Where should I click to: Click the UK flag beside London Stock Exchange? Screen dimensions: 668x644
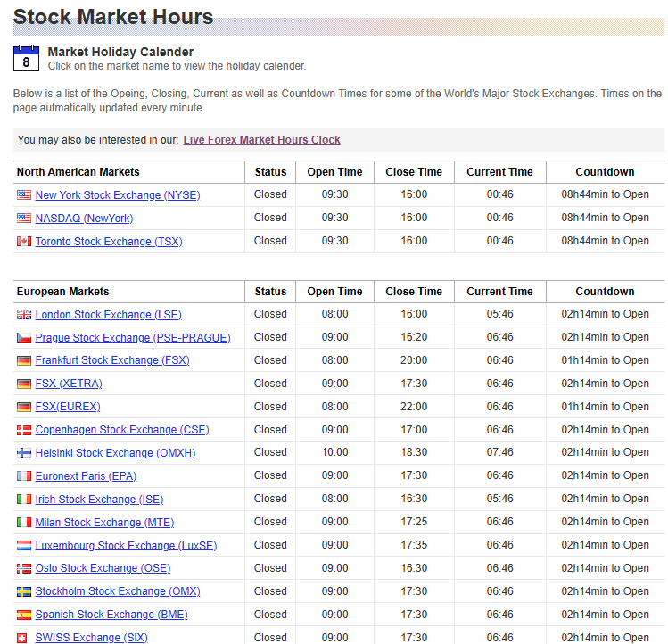click(x=24, y=315)
